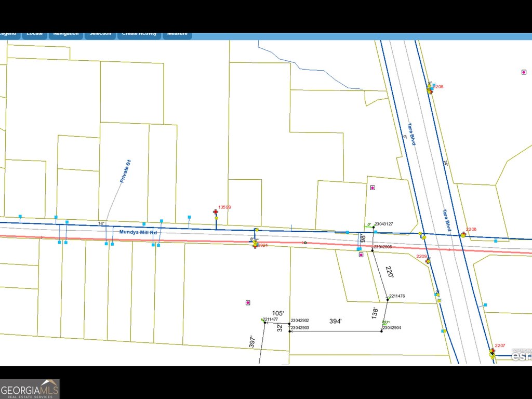Select the Selection toolbar tab
Viewport: 532px width, 399px height.
(100, 34)
